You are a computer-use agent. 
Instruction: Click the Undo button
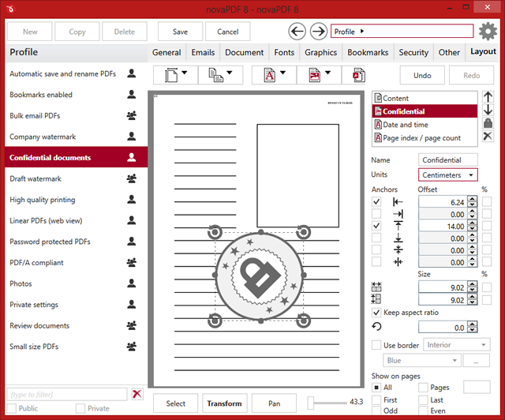tap(422, 75)
